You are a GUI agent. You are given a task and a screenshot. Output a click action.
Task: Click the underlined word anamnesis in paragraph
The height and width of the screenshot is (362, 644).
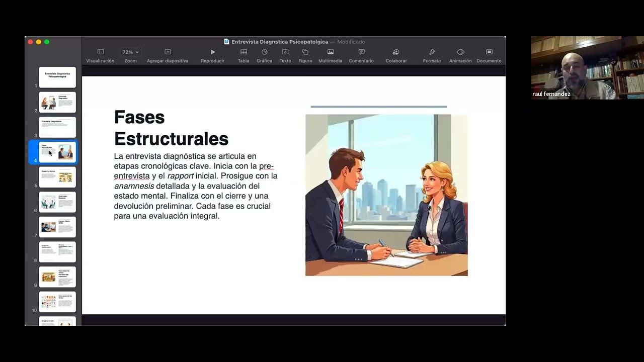pyautogui.click(x=134, y=186)
